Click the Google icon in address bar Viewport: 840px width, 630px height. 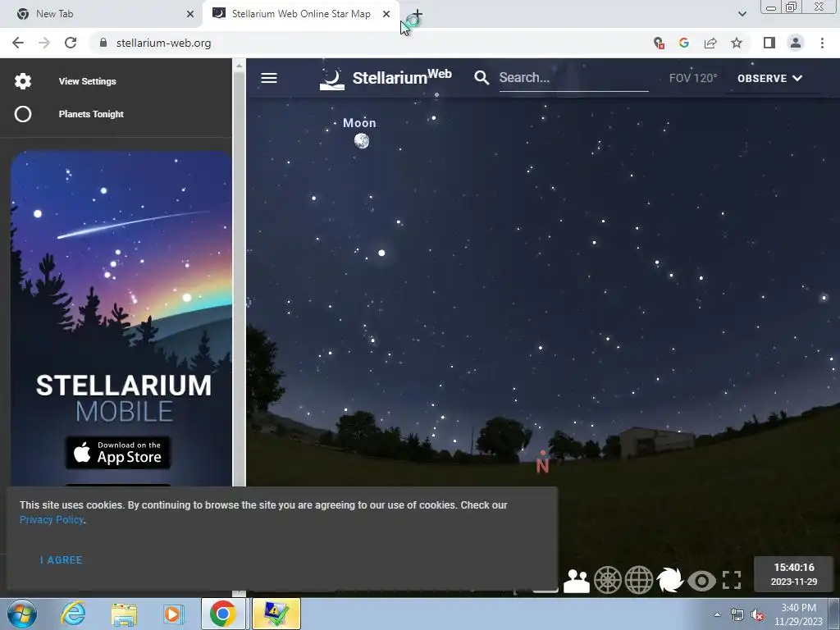point(684,43)
